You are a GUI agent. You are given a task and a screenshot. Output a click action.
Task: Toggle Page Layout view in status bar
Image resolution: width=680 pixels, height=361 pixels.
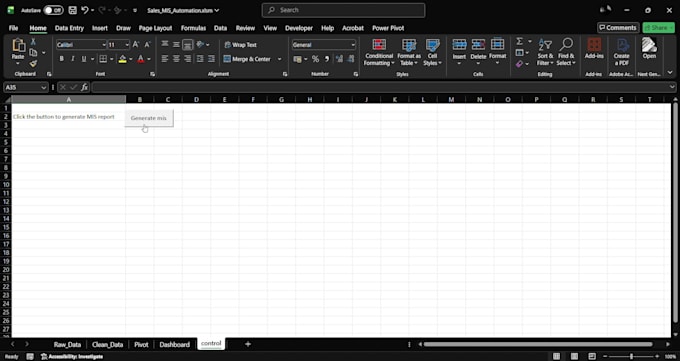[x=574, y=357]
